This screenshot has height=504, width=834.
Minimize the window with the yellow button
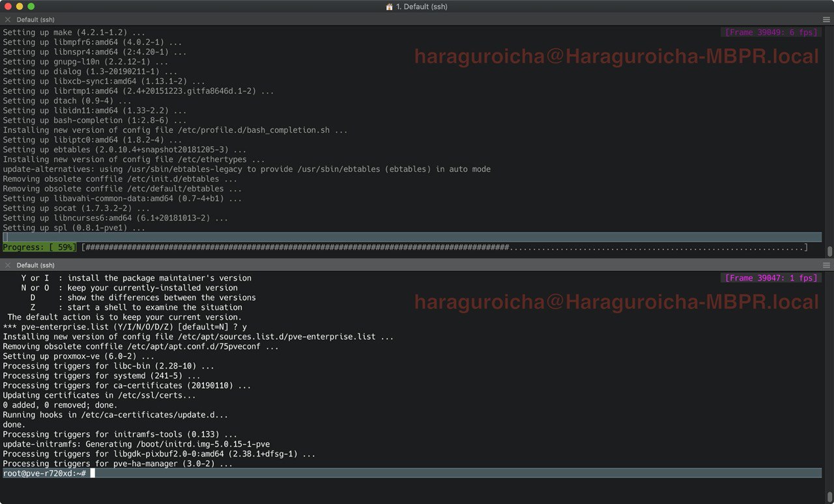coord(20,7)
